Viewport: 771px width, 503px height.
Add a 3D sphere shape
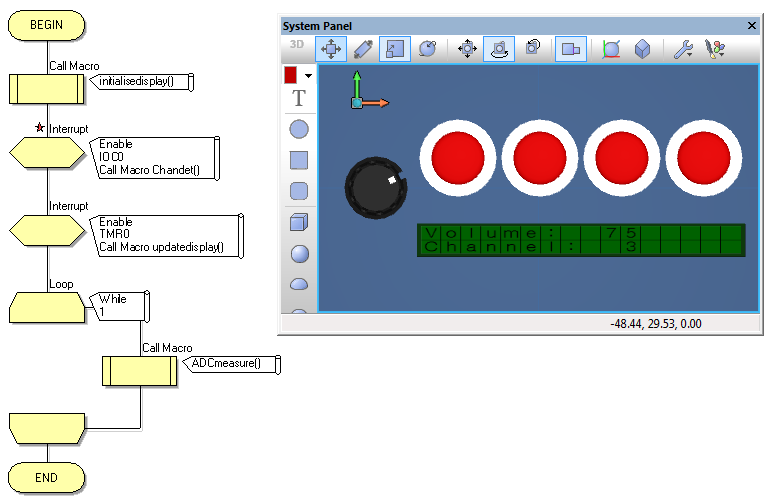point(298,254)
